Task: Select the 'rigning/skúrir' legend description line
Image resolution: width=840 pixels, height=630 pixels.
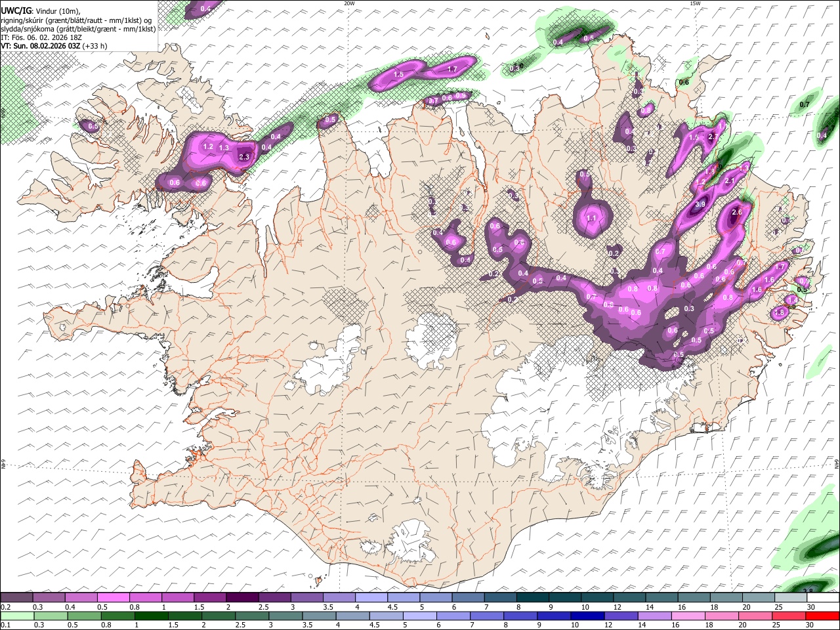Action: (75, 20)
